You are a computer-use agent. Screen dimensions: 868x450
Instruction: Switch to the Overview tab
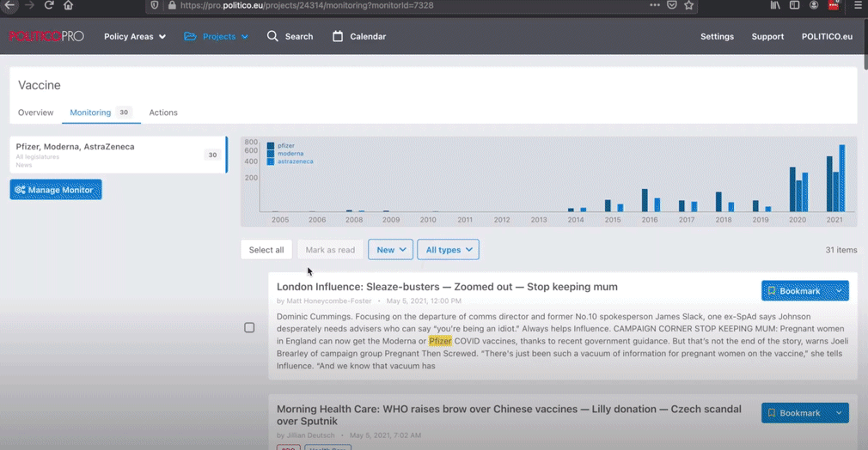point(35,112)
